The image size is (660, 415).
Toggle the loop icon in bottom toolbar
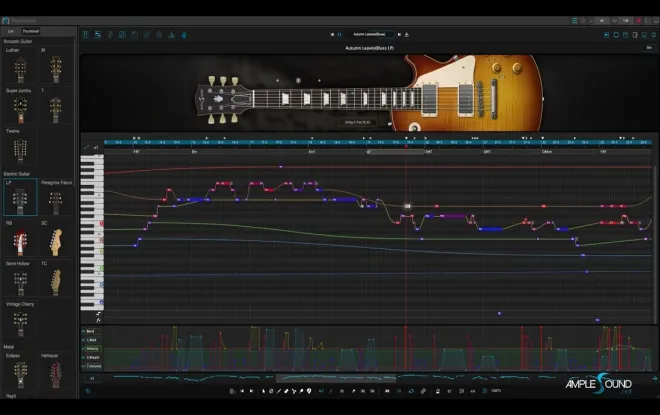click(x=411, y=391)
